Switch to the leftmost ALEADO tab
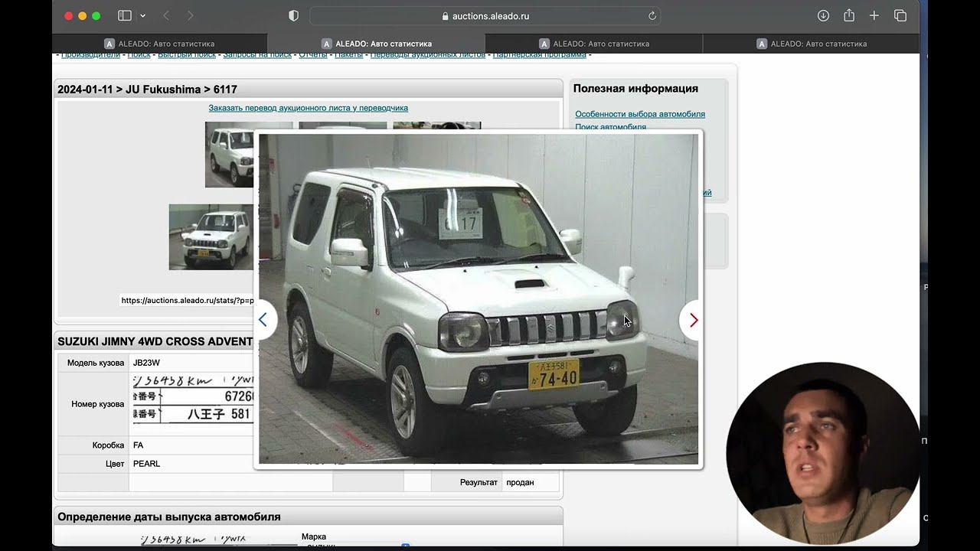 point(159,44)
